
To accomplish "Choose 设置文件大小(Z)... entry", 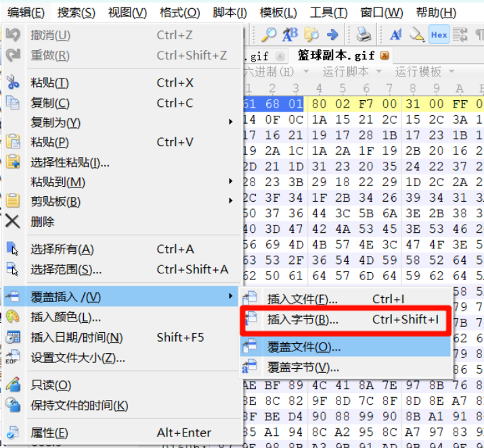I will 122,357.
